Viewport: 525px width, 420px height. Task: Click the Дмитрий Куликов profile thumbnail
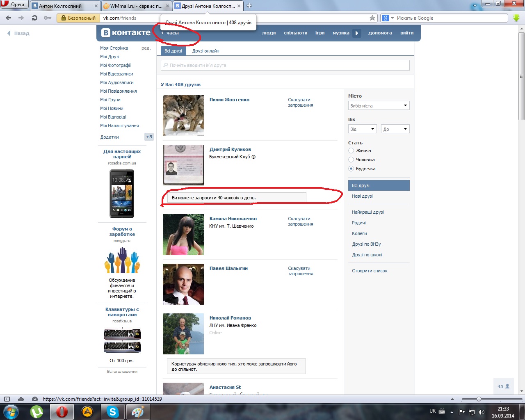coord(183,165)
